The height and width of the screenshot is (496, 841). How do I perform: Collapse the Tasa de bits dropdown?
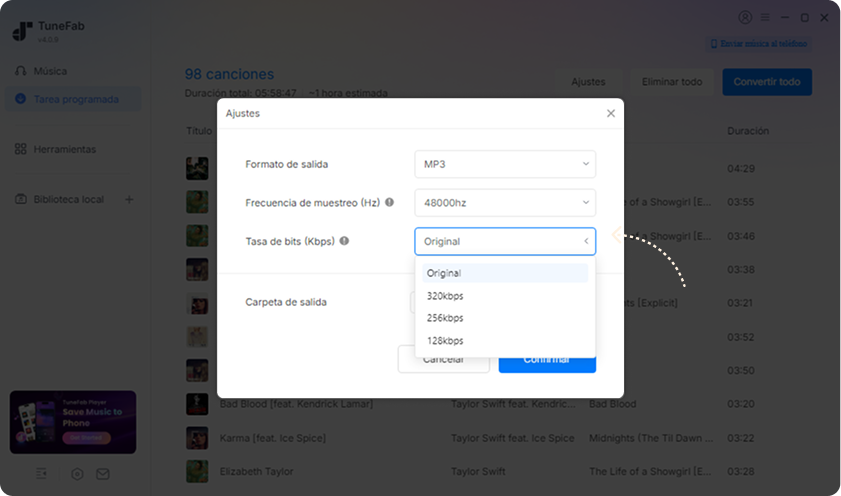505,241
